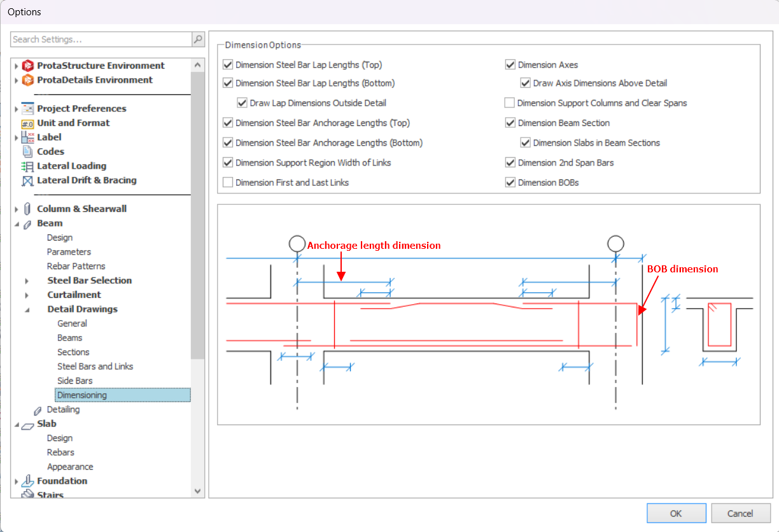Click the Lateral Loading icon
The image size is (779, 532).
pos(27,166)
